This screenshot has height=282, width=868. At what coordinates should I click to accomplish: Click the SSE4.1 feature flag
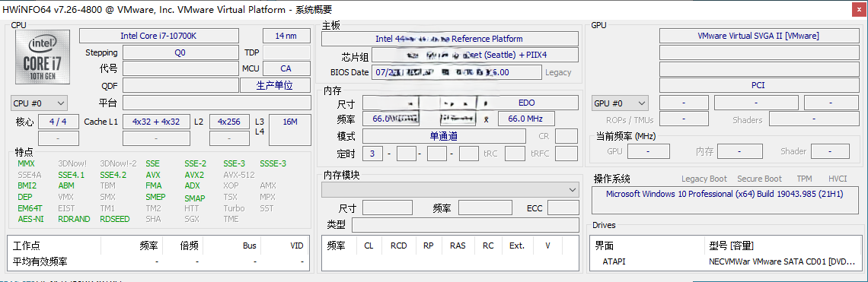72,175
